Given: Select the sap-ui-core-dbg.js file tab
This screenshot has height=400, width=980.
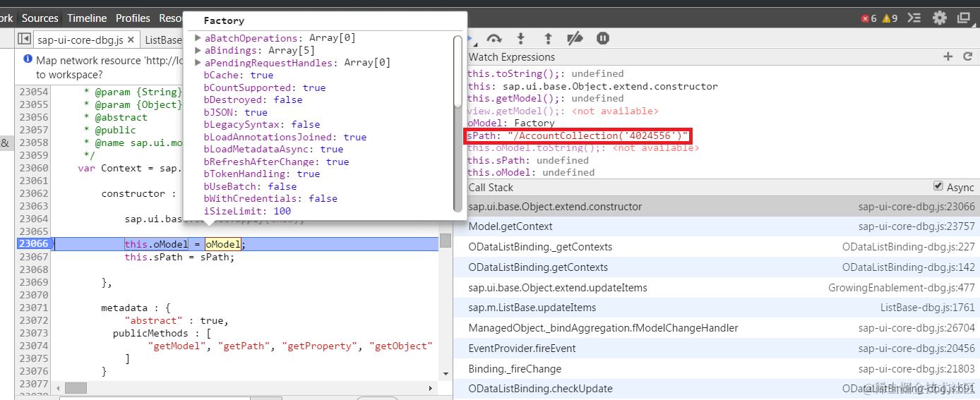Looking at the screenshot, I should pos(79,40).
